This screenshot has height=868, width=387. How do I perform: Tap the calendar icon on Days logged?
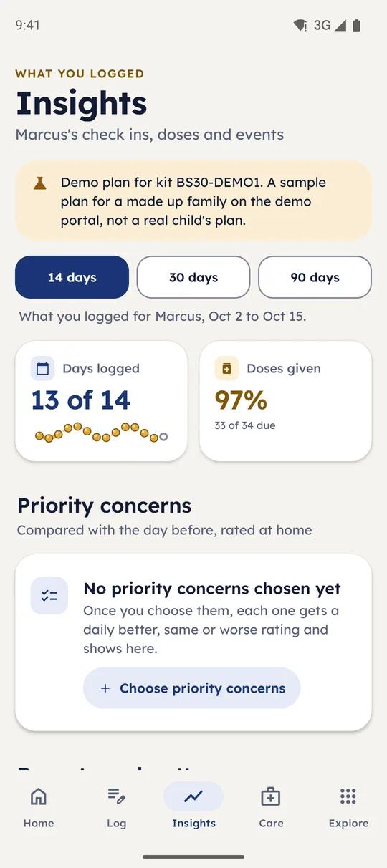pyautogui.click(x=43, y=369)
